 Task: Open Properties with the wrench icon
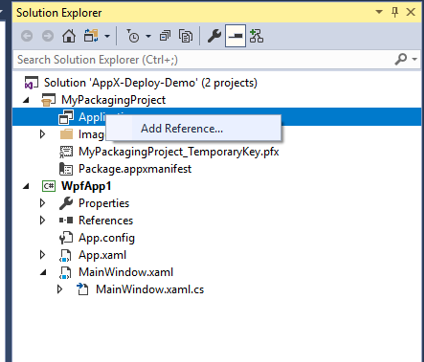tap(214, 36)
